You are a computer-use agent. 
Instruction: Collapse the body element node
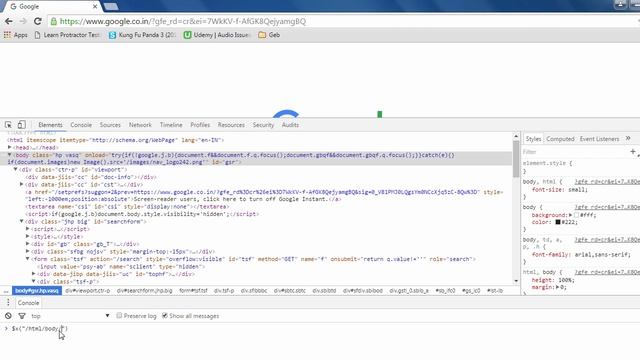pos(9,155)
